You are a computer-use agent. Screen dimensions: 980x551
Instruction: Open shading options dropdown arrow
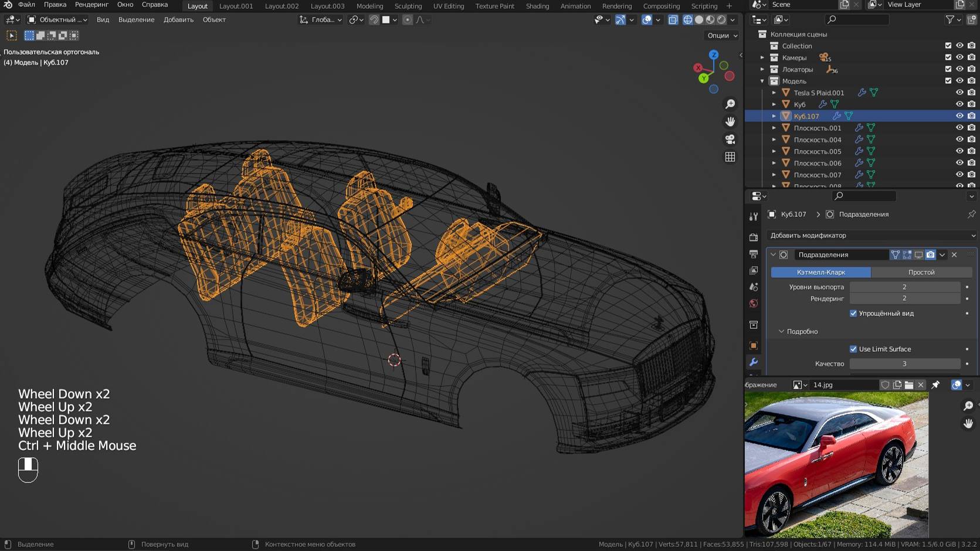coord(733,19)
